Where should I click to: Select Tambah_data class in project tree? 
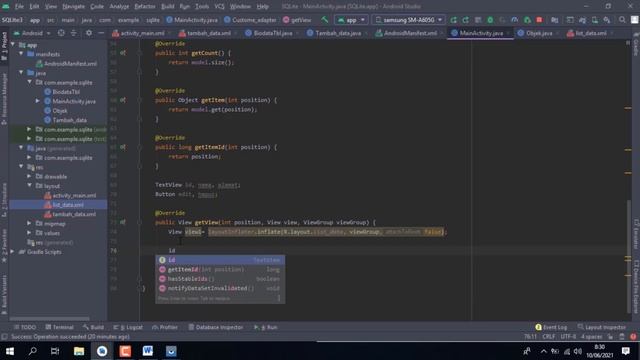tap(65, 120)
